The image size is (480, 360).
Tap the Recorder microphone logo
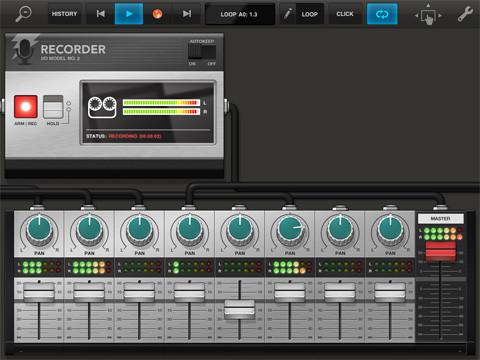(24, 50)
